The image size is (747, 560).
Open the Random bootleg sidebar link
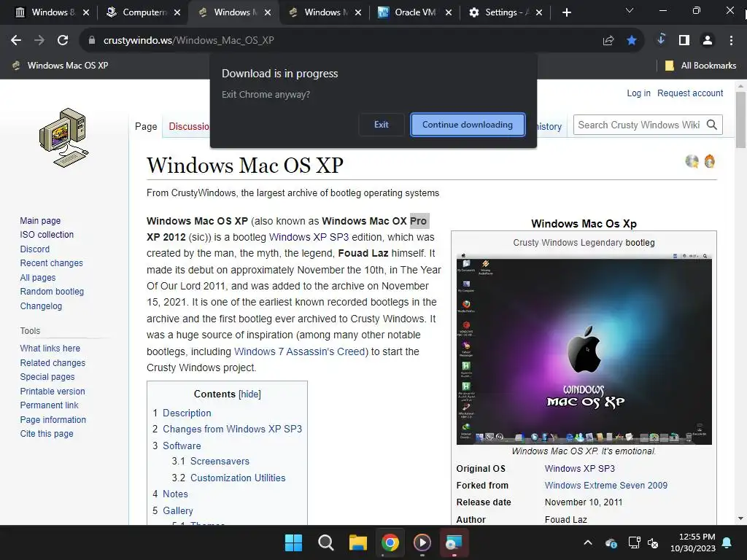tap(52, 292)
